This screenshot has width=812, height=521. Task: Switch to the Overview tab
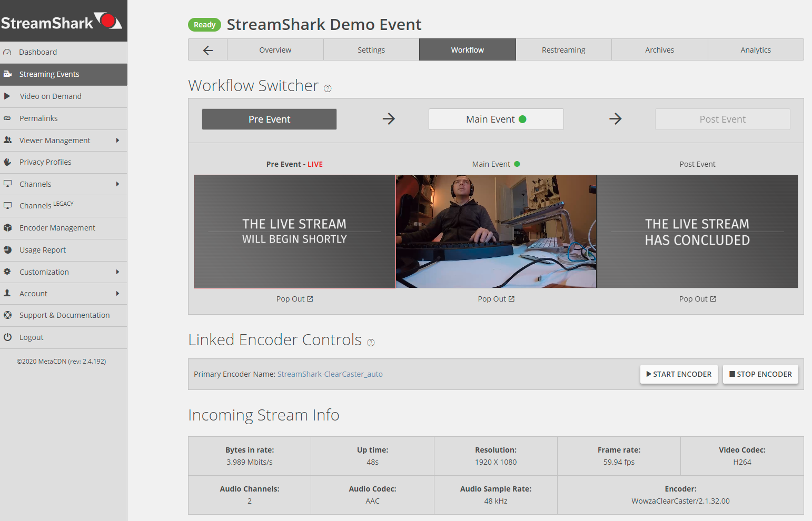point(275,50)
